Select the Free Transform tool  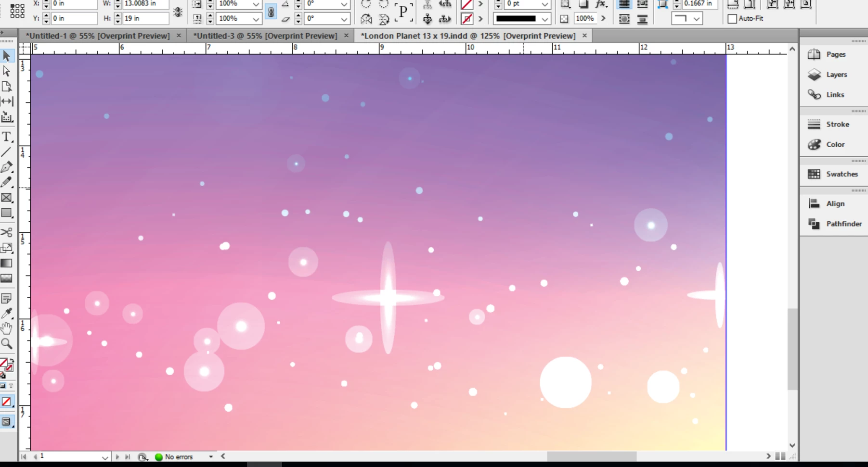point(7,248)
